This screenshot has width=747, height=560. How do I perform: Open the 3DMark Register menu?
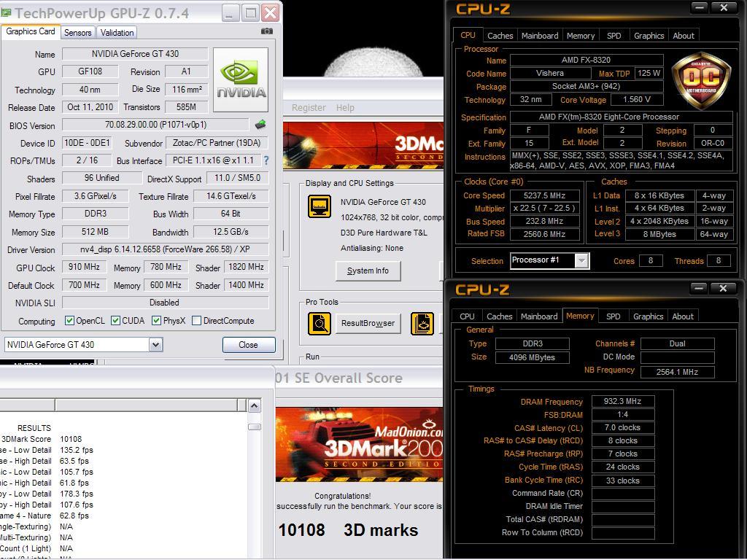pyautogui.click(x=309, y=108)
